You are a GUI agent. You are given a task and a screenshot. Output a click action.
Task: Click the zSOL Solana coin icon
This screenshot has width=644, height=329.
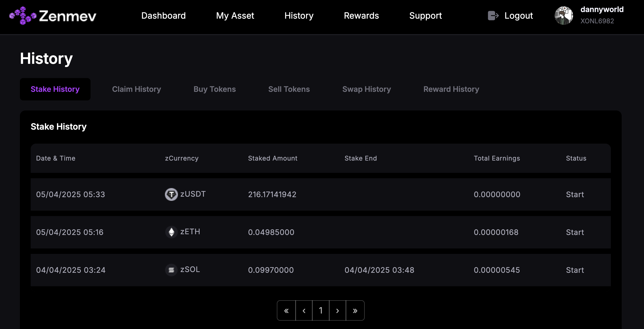point(171,270)
